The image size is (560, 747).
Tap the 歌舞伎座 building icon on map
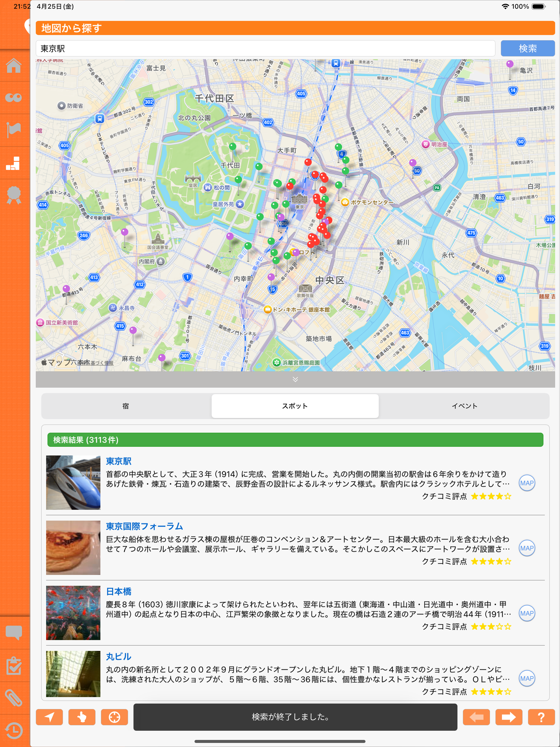(x=305, y=288)
